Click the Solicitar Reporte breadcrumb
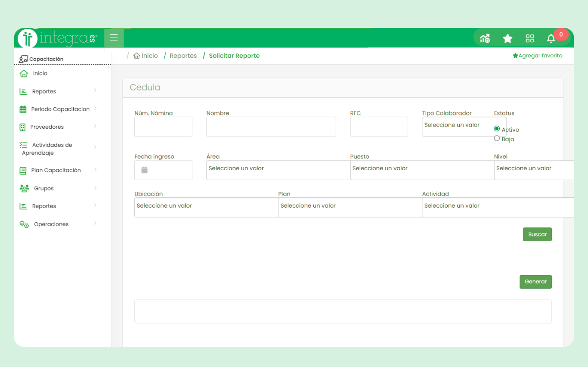 (x=234, y=56)
